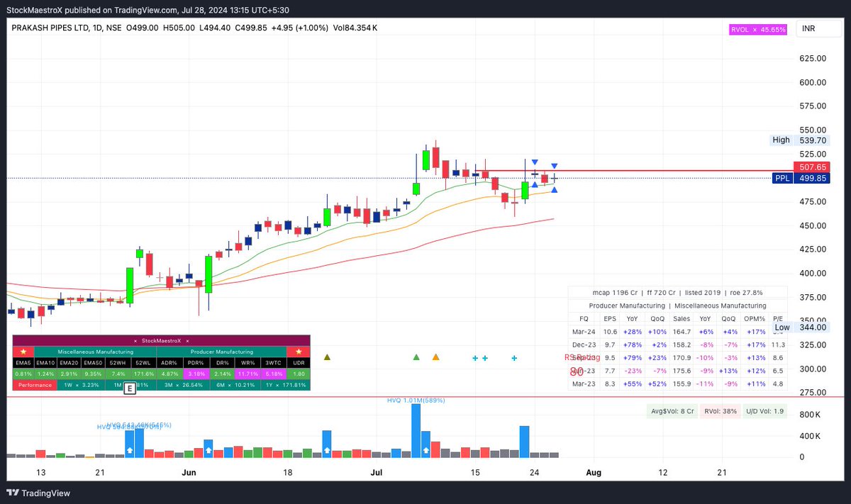
Task: Click the StockMaestroX table title bar
Action: 162,341
